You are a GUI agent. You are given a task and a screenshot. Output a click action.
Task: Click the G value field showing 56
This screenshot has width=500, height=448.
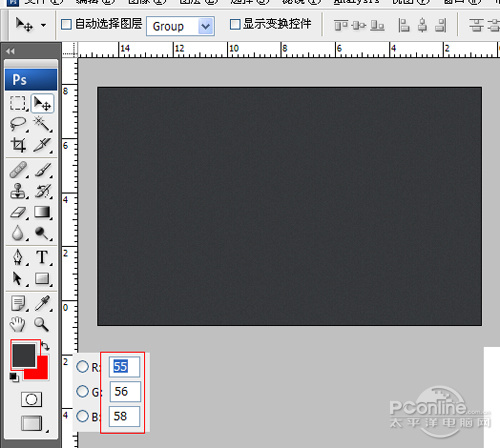(125, 391)
